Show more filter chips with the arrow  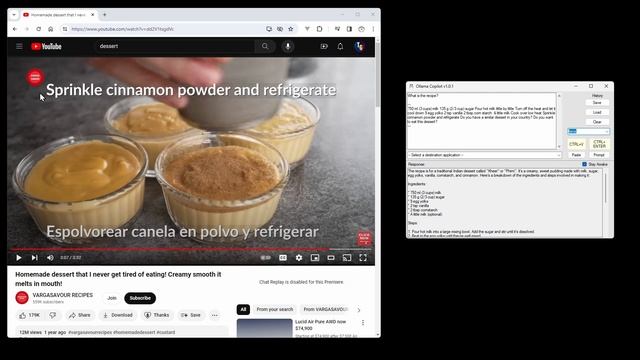pos(359,310)
